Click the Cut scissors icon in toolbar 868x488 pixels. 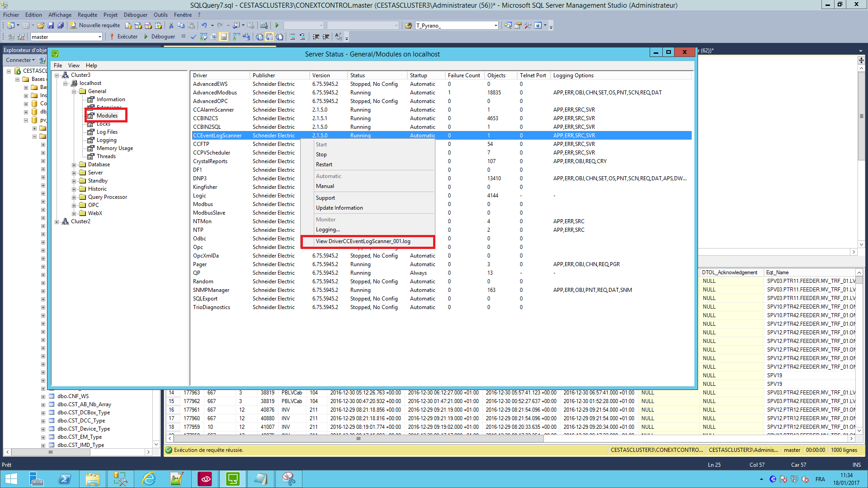tap(171, 26)
